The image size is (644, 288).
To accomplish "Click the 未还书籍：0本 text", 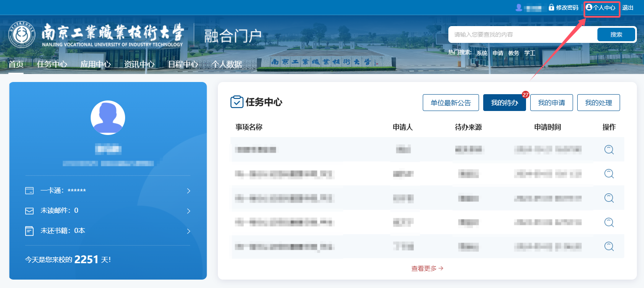I will tap(63, 231).
